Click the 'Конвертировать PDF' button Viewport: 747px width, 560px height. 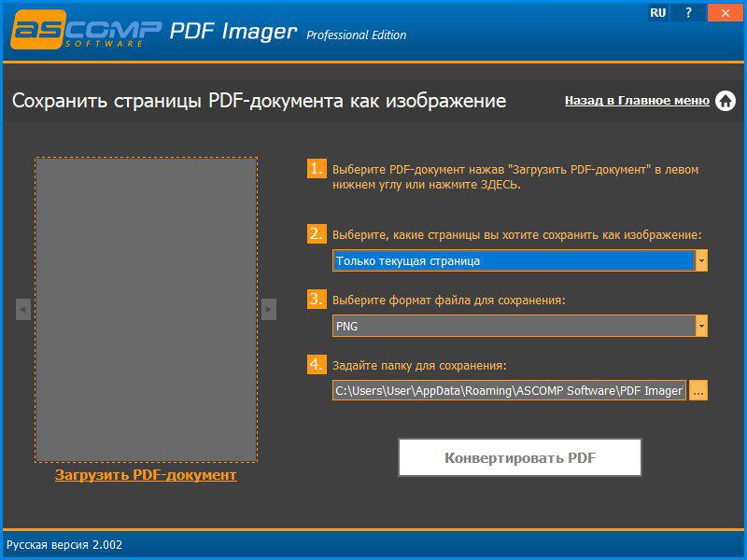[x=520, y=457]
